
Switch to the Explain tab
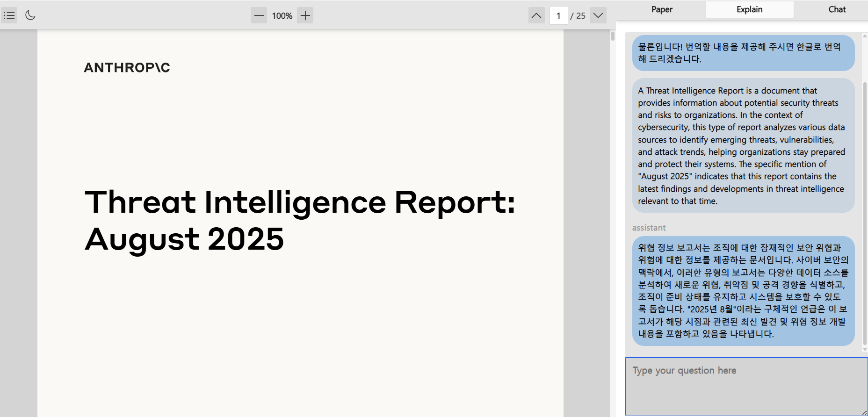click(749, 9)
